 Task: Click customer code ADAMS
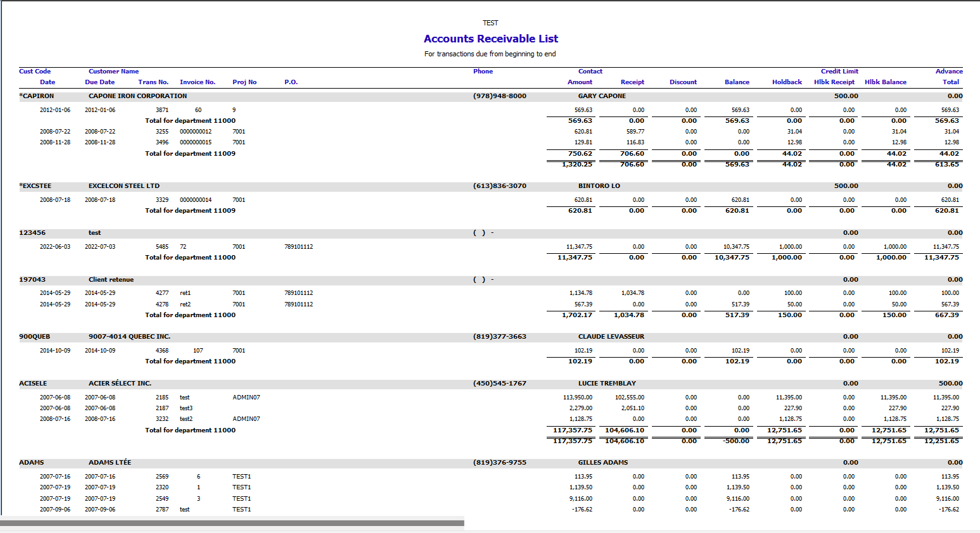31,463
